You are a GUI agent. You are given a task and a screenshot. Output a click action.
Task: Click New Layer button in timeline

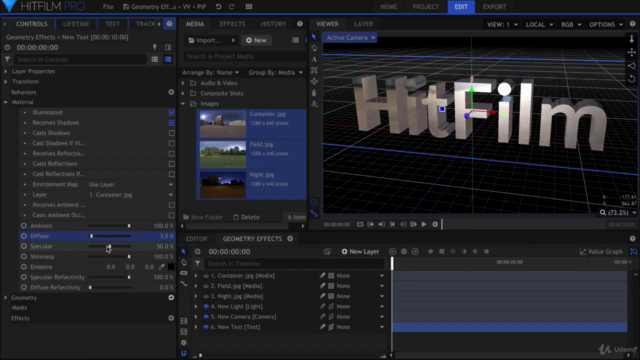tap(360, 251)
